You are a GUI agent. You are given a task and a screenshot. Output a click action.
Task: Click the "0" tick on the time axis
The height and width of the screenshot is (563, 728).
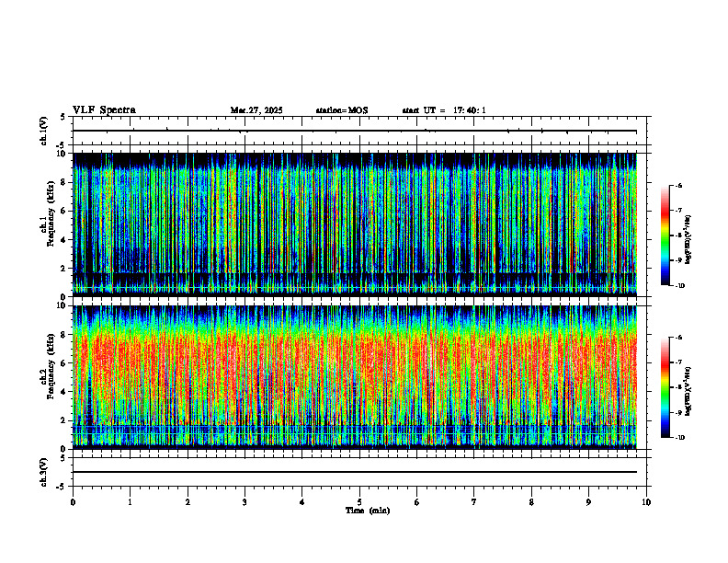tap(73, 502)
